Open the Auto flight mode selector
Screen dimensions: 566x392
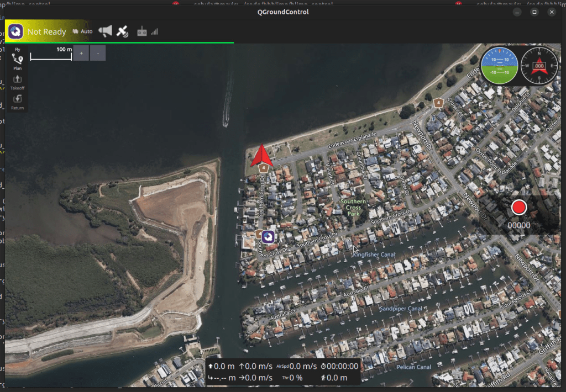[x=83, y=31]
